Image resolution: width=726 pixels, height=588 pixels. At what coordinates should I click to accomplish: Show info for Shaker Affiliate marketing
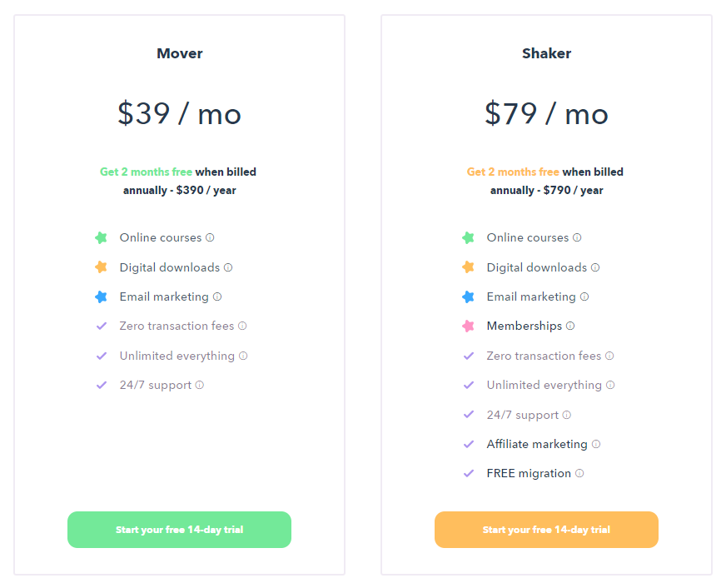[596, 444]
